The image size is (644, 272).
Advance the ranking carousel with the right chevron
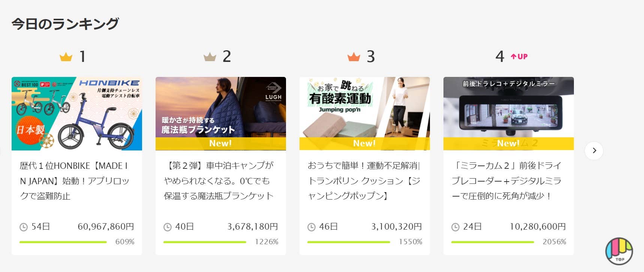coord(594,150)
